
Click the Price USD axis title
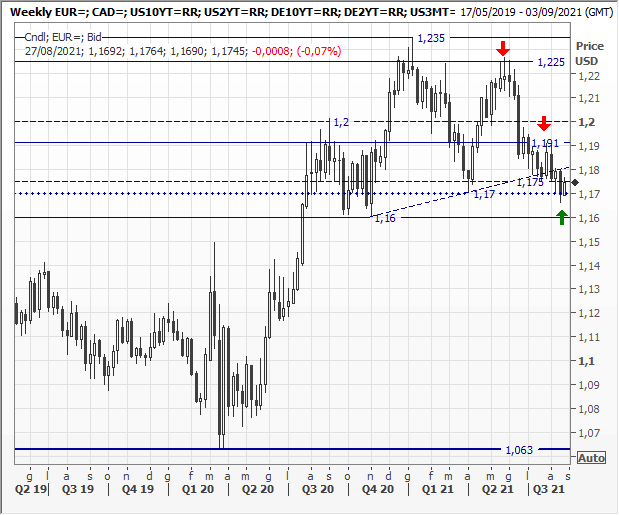(x=590, y=54)
